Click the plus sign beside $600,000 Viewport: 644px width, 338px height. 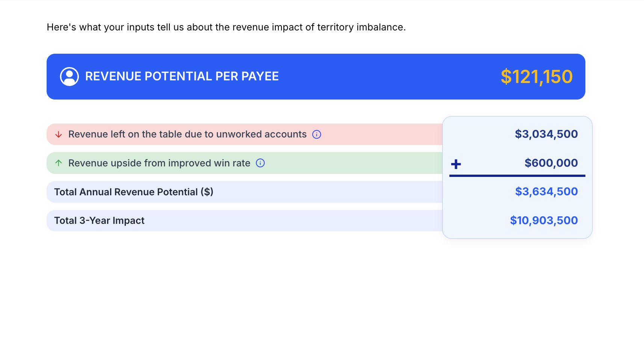point(456,164)
